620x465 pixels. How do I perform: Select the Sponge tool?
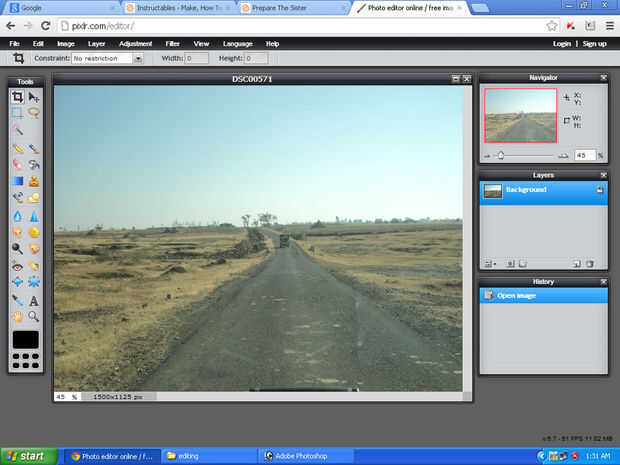pyautogui.click(x=34, y=232)
